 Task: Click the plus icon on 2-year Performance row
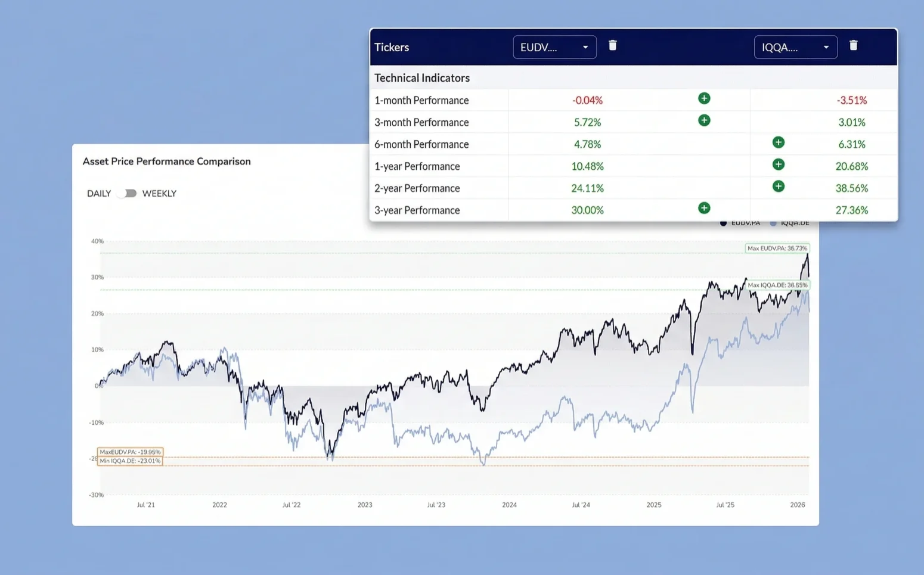[x=778, y=186]
